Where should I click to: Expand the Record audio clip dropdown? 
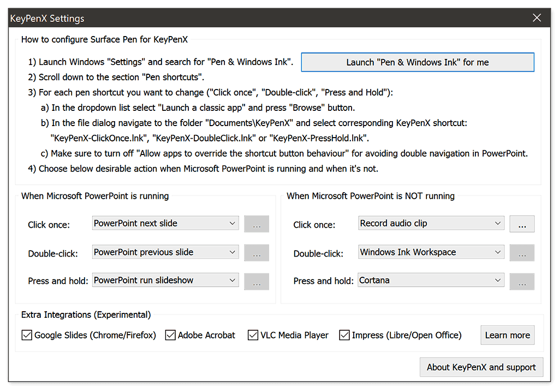click(431, 223)
